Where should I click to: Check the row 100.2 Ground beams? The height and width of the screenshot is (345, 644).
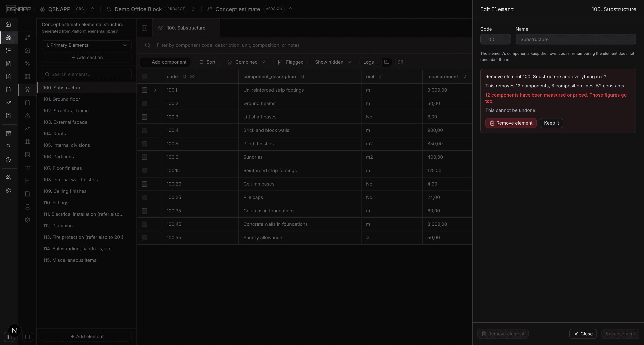(145, 103)
